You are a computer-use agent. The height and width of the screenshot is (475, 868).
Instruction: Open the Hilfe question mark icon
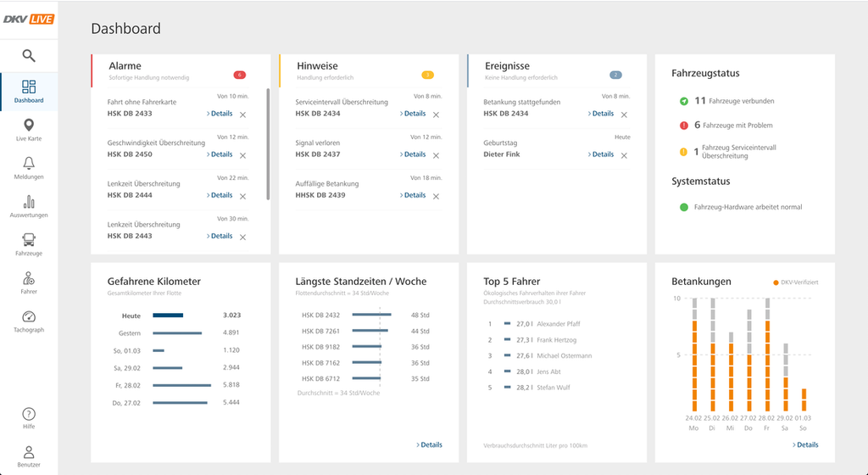[29, 418]
